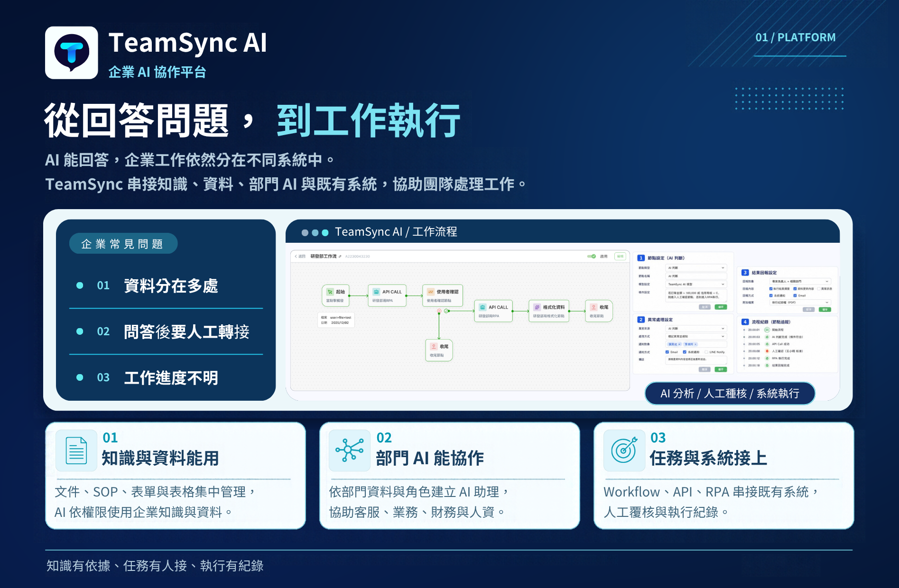Click the 返回 back link
This screenshot has width=899, height=588.
[300, 257]
